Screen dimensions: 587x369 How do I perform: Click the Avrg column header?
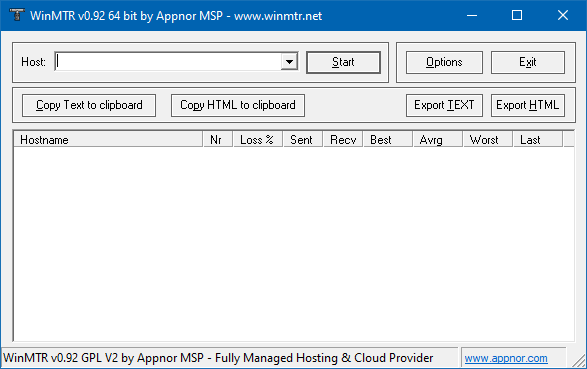tap(438, 140)
